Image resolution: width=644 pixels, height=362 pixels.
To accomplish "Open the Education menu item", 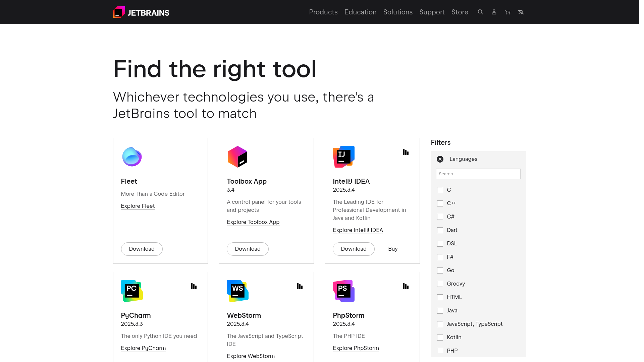I will 360,12.
